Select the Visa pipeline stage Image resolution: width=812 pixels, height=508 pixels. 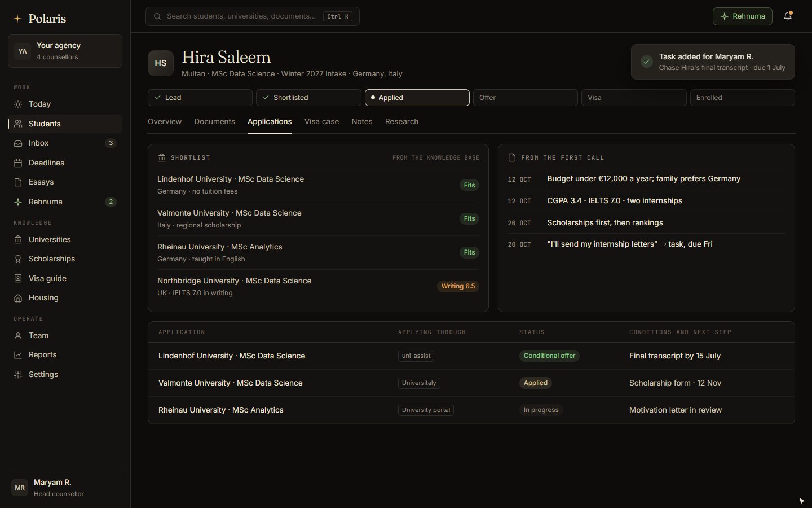pyautogui.click(x=634, y=98)
